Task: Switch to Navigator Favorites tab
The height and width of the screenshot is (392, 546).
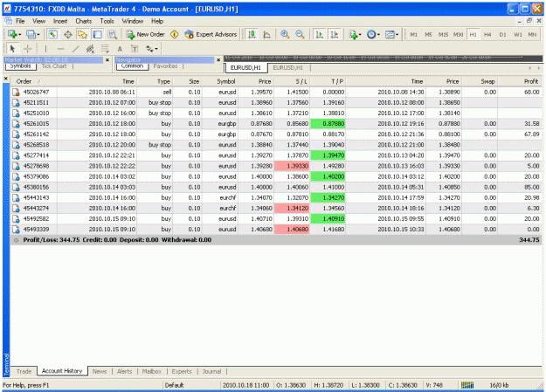Action: click(165, 66)
